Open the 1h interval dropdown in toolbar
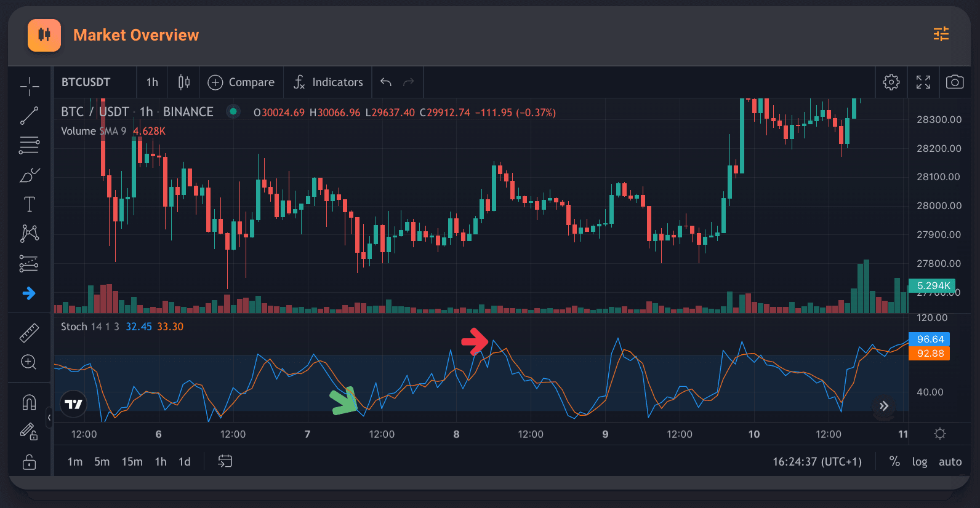980x508 pixels. click(x=152, y=82)
